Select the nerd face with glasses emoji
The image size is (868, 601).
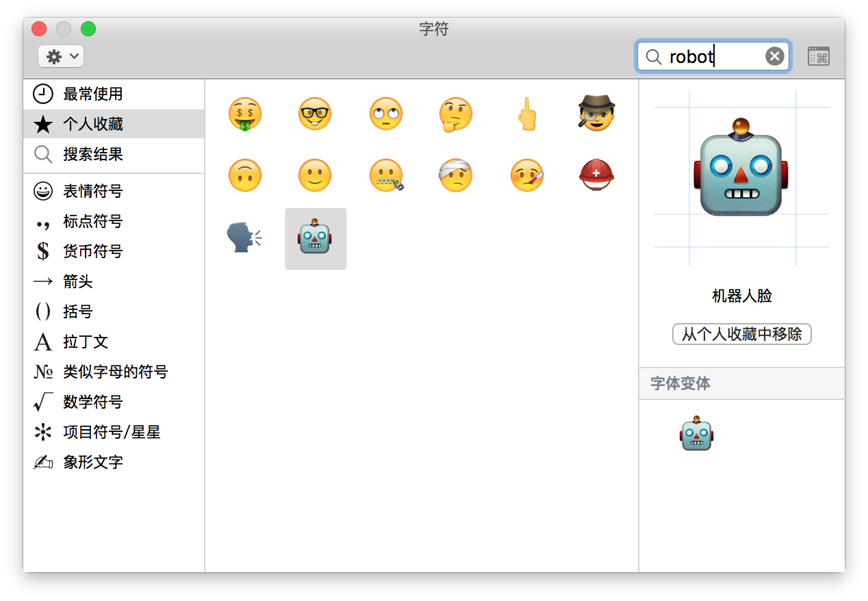pyautogui.click(x=315, y=115)
